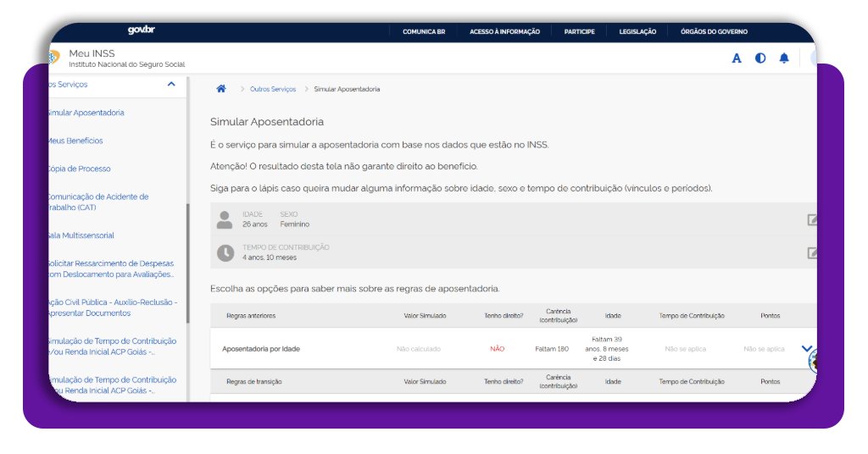The image size is (868, 454).
Task: Toggle high contrast mode icon
Action: click(760, 58)
